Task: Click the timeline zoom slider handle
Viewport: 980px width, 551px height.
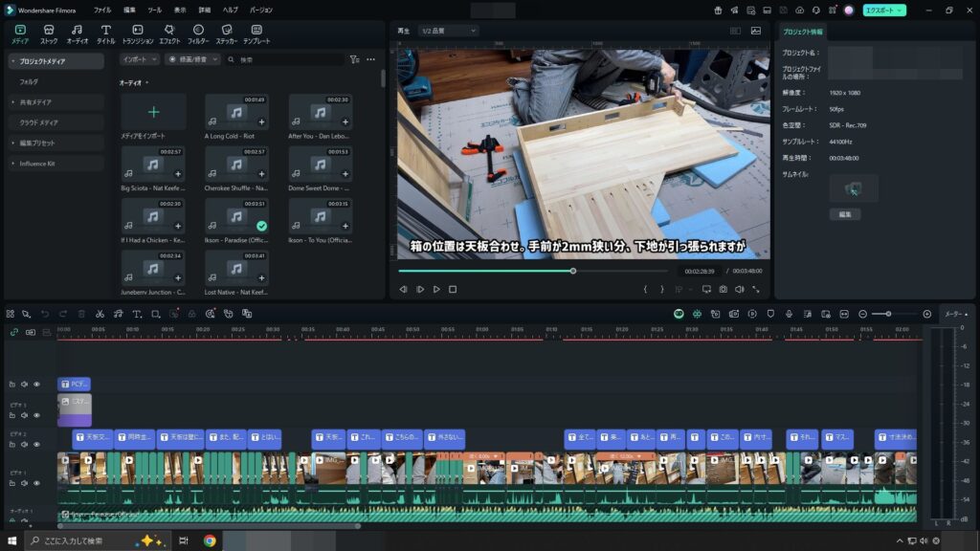Action: [x=888, y=314]
